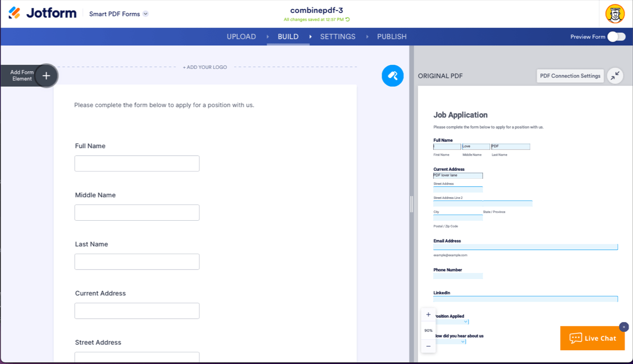Zoom in on the PDF with the plus button
The height and width of the screenshot is (364, 633).
pyautogui.click(x=428, y=315)
